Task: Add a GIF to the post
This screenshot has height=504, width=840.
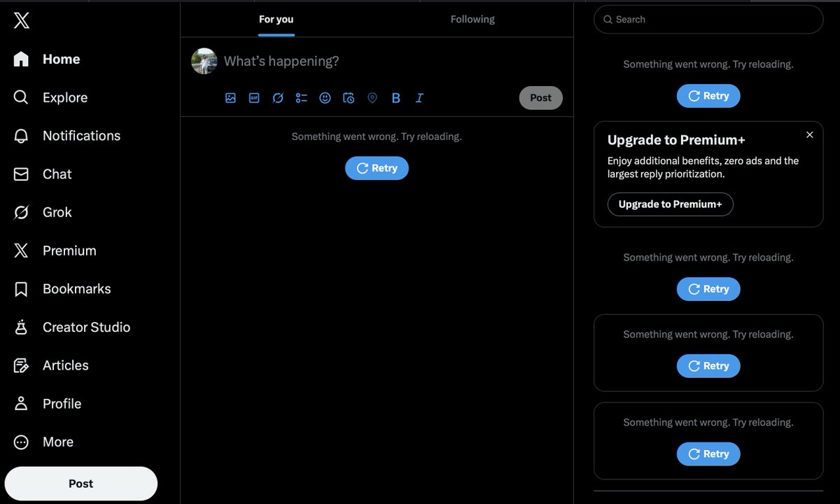Action: [254, 98]
